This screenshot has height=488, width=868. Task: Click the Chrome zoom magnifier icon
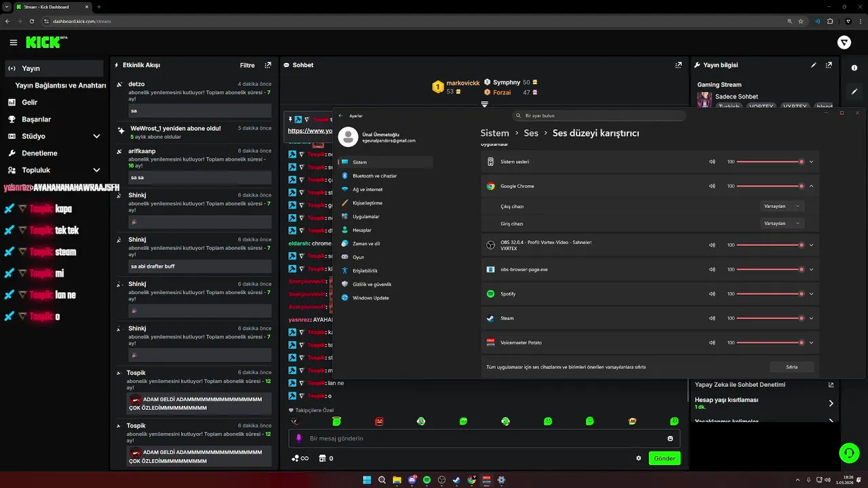click(x=790, y=21)
